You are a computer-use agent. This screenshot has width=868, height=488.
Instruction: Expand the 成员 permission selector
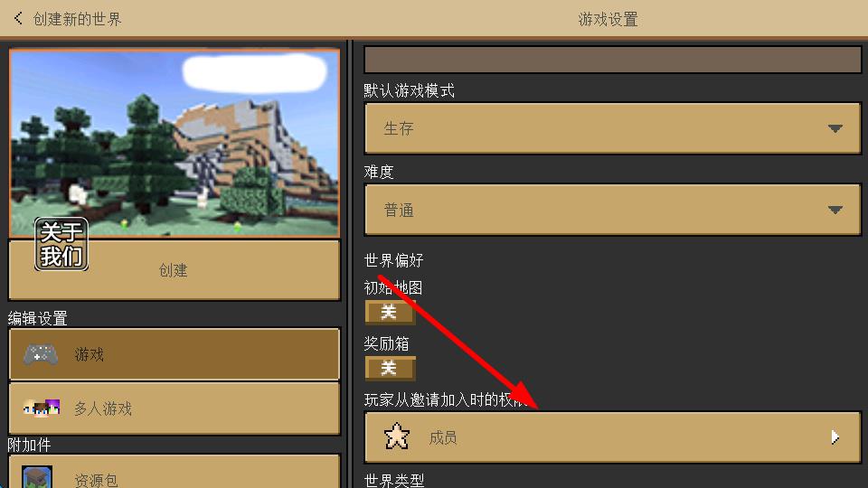pos(612,437)
